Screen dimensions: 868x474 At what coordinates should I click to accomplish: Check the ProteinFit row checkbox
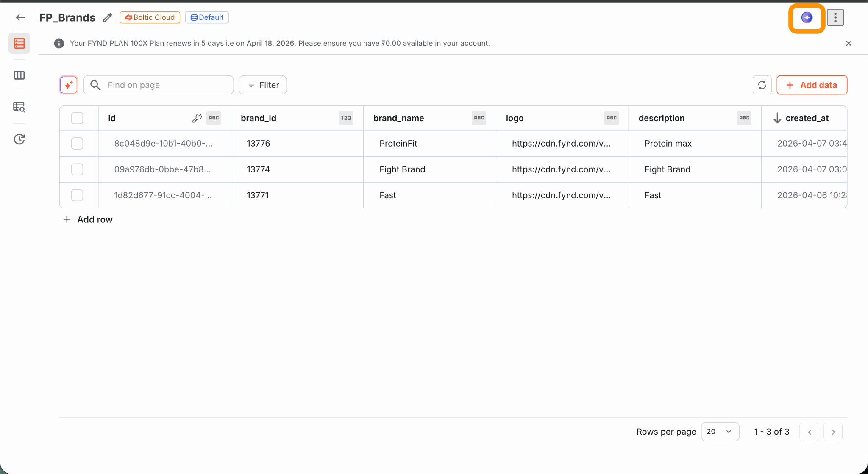pos(77,144)
